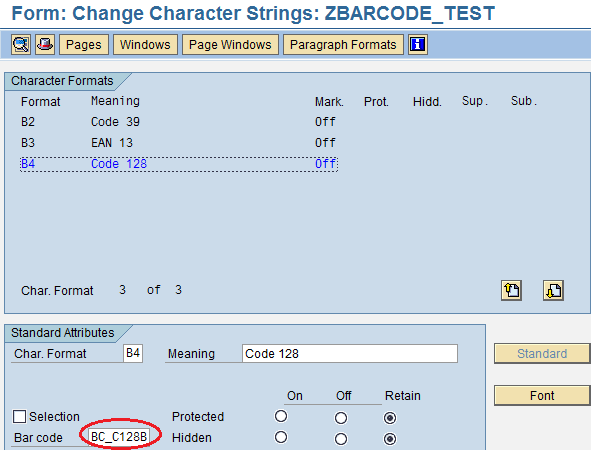Image resolution: width=591 pixels, height=450 pixels.
Task: Set Protected to On
Action: click(281, 416)
